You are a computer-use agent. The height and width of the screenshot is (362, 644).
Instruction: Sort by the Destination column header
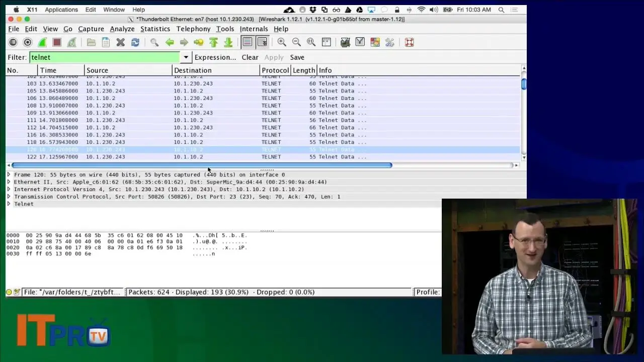coord(216,70)
